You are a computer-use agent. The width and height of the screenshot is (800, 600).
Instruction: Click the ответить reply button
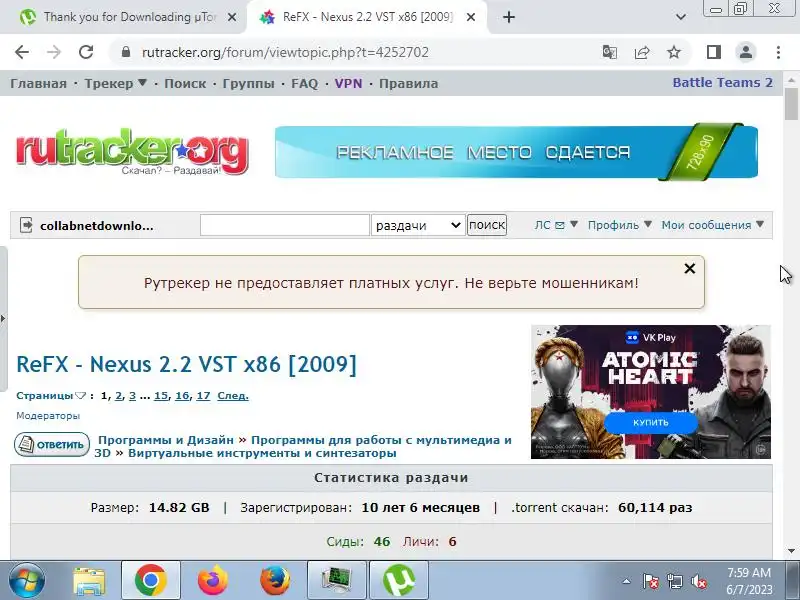(52, 444)
